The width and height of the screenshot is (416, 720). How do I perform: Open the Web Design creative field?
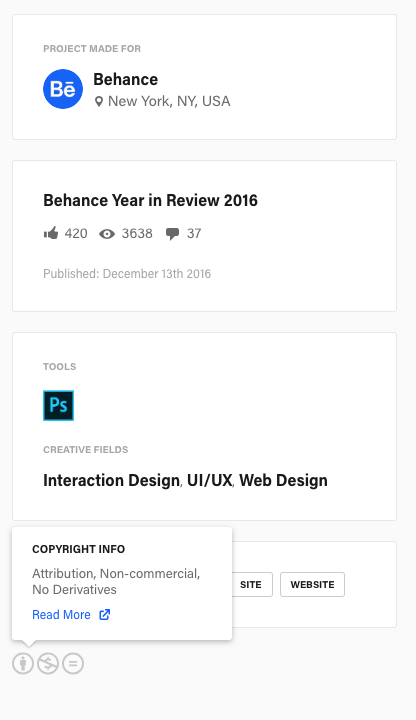[x=283, y=480]
